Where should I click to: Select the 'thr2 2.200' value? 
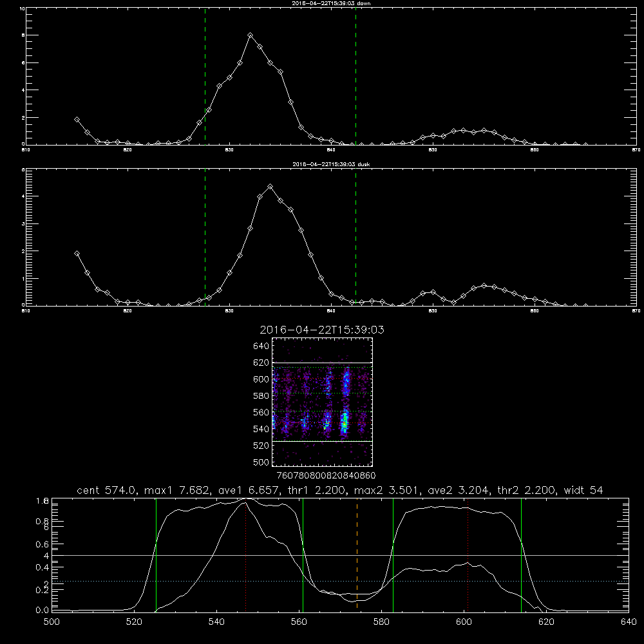point(527,490)
